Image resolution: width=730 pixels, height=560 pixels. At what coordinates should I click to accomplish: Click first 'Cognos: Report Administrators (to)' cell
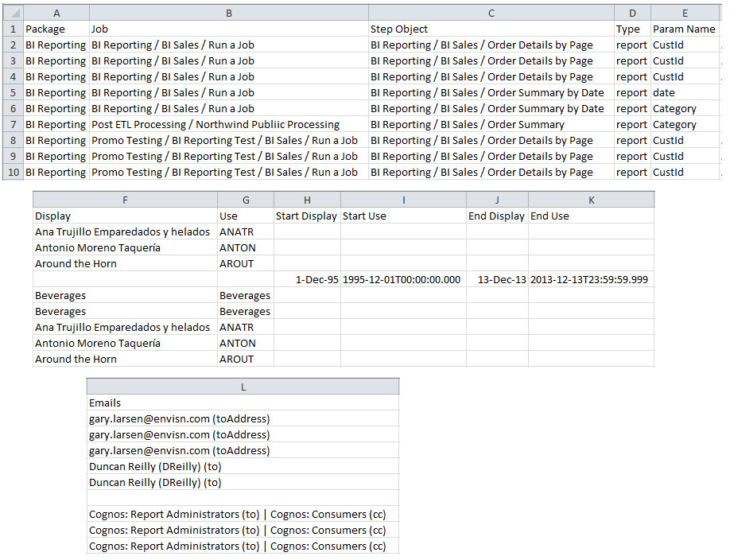(243, 515)
